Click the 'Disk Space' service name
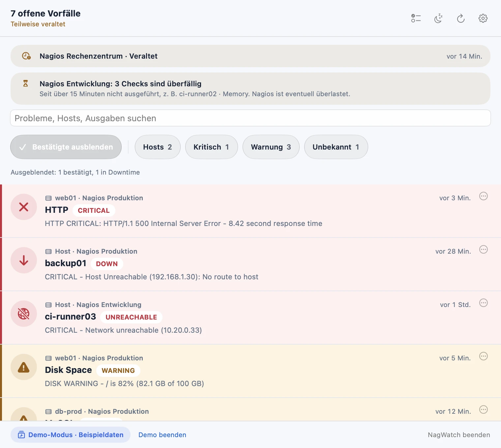Viewport: 501px width, 448px height. pyautogui.click(x=69, y=370)
